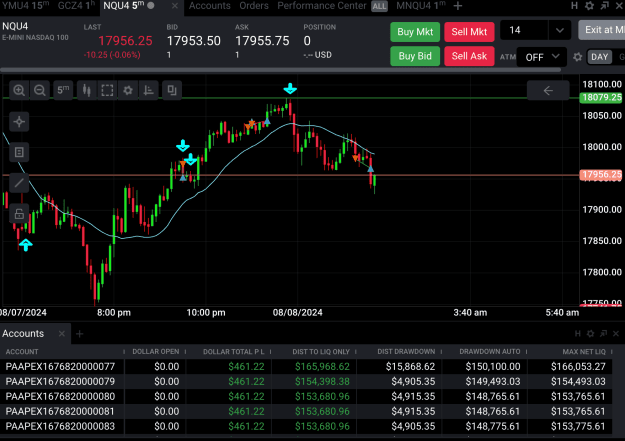Switch to the Orders tab
Screen dimensions: 625x441
(254, 6)
